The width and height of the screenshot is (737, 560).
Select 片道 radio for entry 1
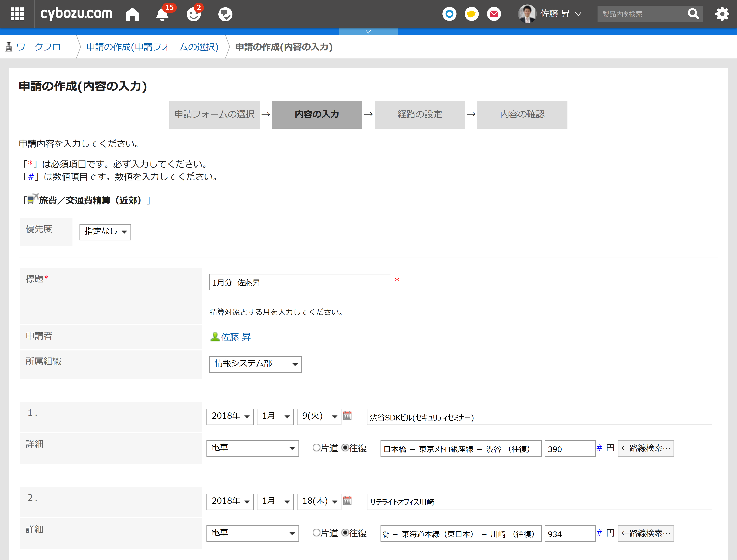coord(316,448)
